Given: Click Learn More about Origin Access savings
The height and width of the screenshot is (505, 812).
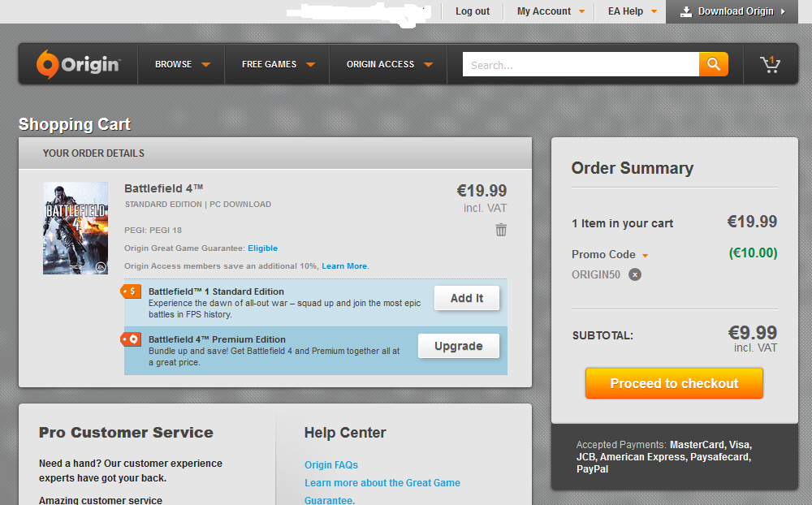Looking at the screenshot, I should [344, 265].
